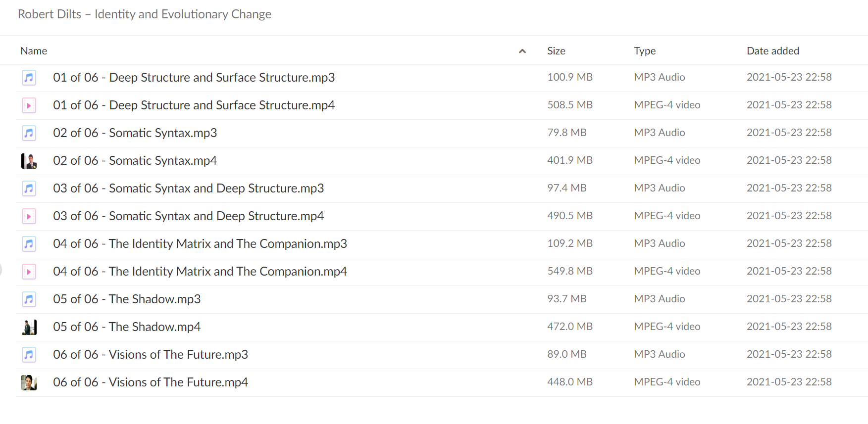Image resolution: width=868 pixels, height=424 pixels.
Task: Click music note icon for Somatic Syntax.mp3
Action: pos(29,133)
